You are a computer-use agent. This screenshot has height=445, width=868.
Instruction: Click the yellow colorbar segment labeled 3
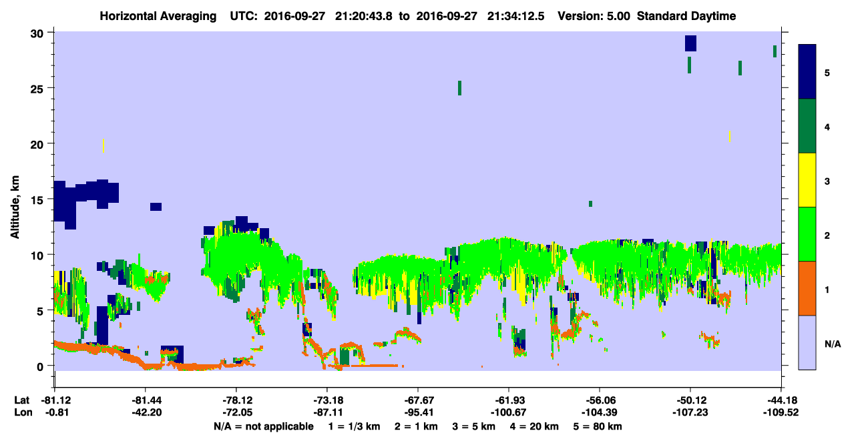click(x=807, y=180)
